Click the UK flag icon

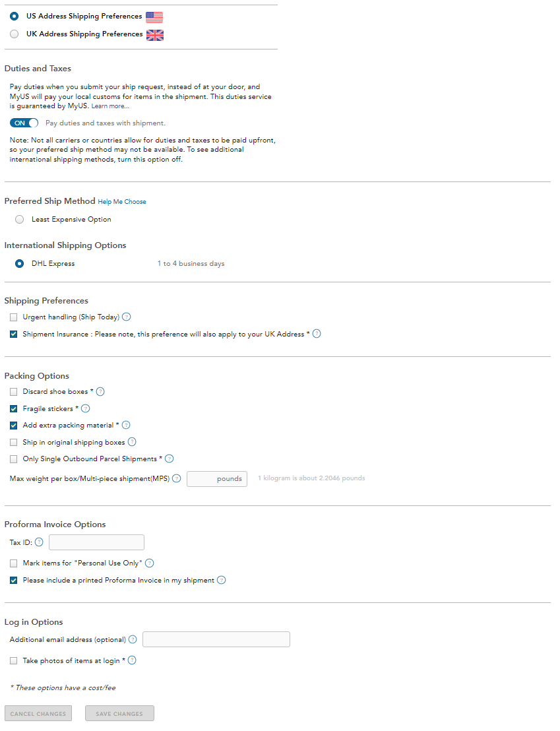coord(154,34)
